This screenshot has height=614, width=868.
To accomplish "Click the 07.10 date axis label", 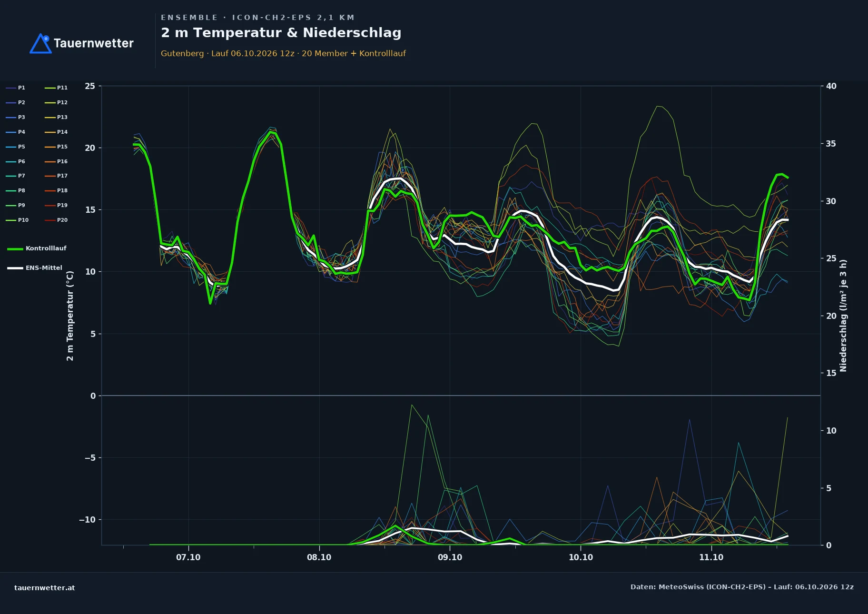I will (x=188, y=557).
